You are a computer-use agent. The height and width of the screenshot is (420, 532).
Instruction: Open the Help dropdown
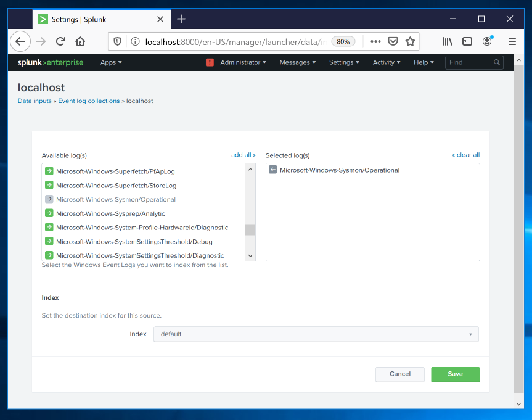click(424, 62)
